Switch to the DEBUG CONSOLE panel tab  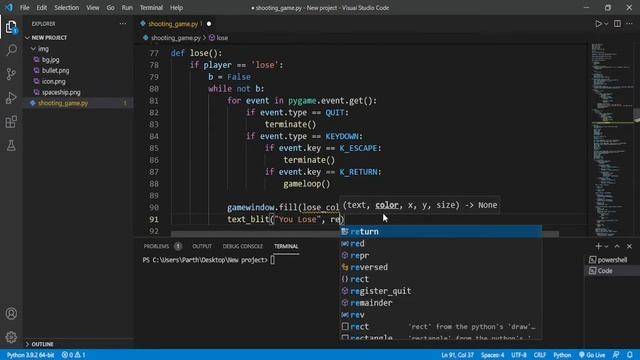243,246
